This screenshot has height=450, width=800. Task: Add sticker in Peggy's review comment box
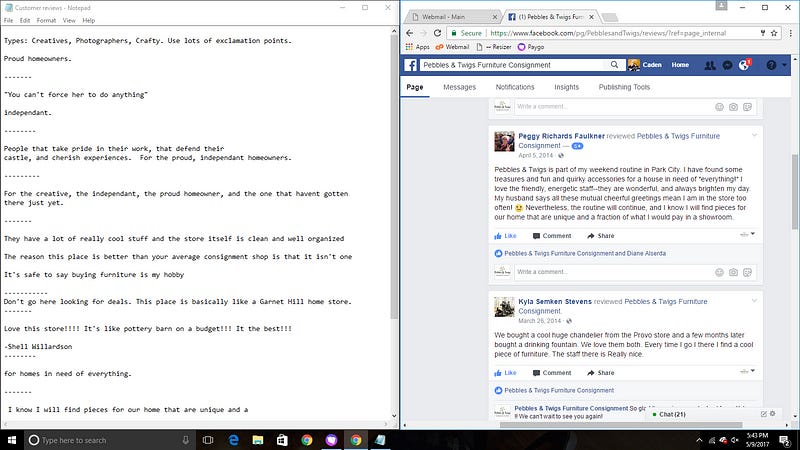click(x=747, y=272)
